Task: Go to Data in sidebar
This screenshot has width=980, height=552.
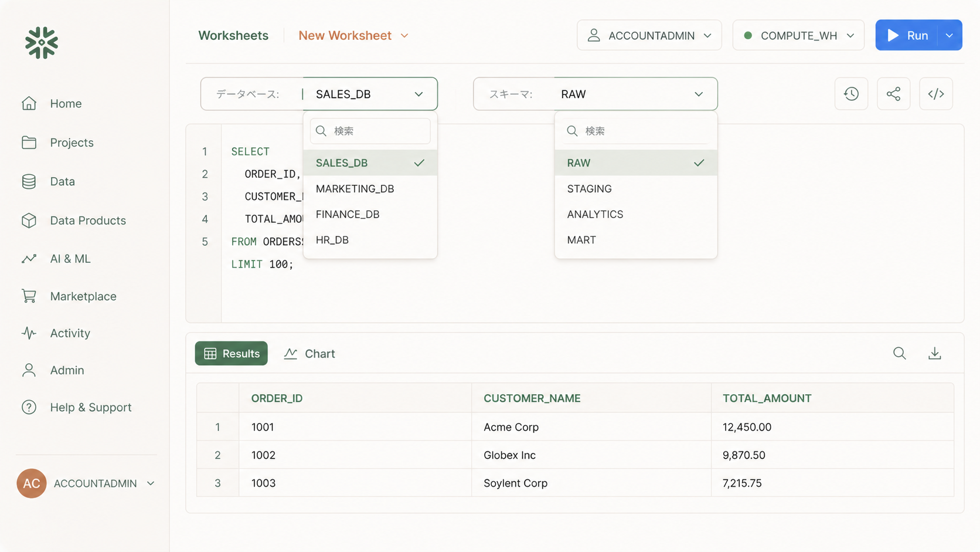Action: point(62,181)
